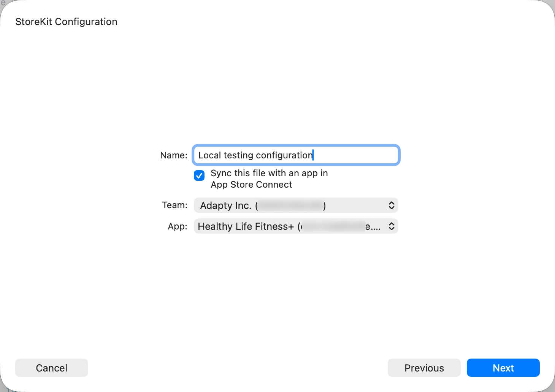This screenshot has height=392, width=555.
Task: Click the 'App Store Connect' label text
Action: click(251, 185)
